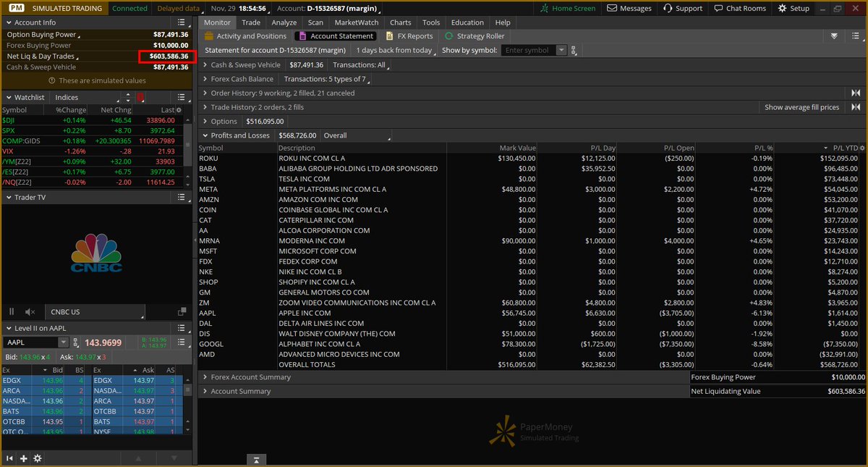This screenshot has width=868, height=467.
Task: Expand the Order History section
Action: 205,93
